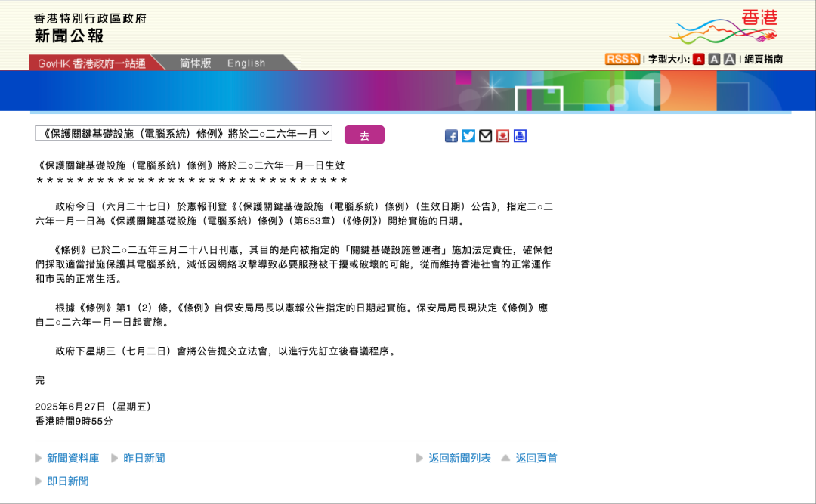Image resolution: width=816 pixels, height=504 pixels.
Task: Print the page using printer icon
Action: coord(520,136)
